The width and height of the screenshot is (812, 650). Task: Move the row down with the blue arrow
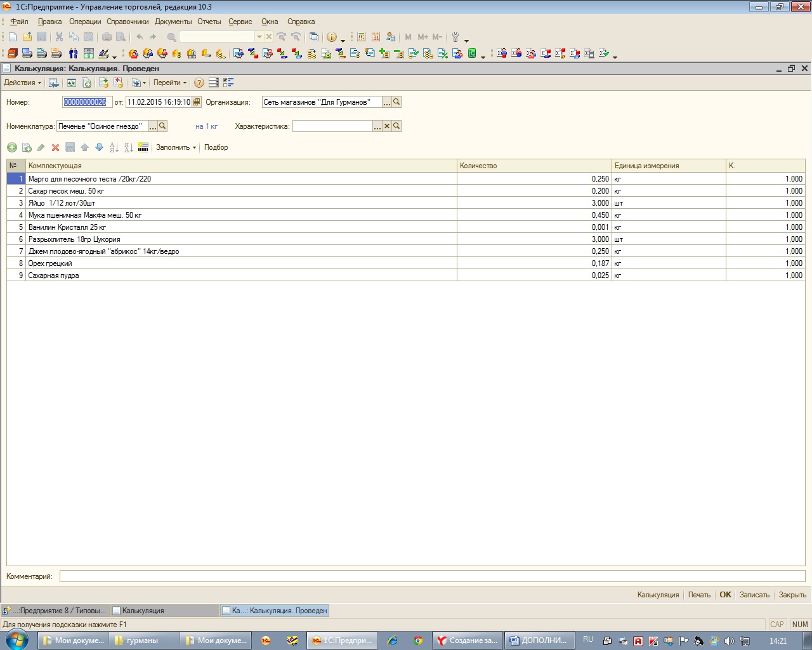click(x=99, y=147)
